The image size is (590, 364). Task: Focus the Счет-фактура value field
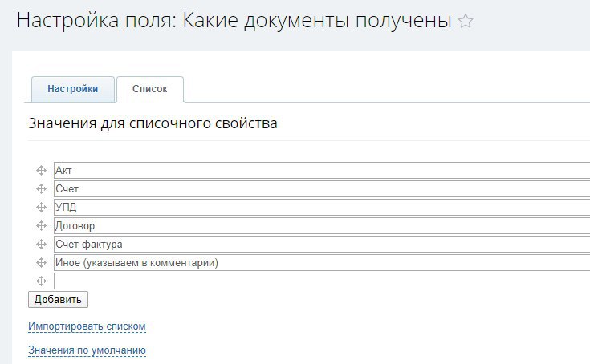coord(322,245)
